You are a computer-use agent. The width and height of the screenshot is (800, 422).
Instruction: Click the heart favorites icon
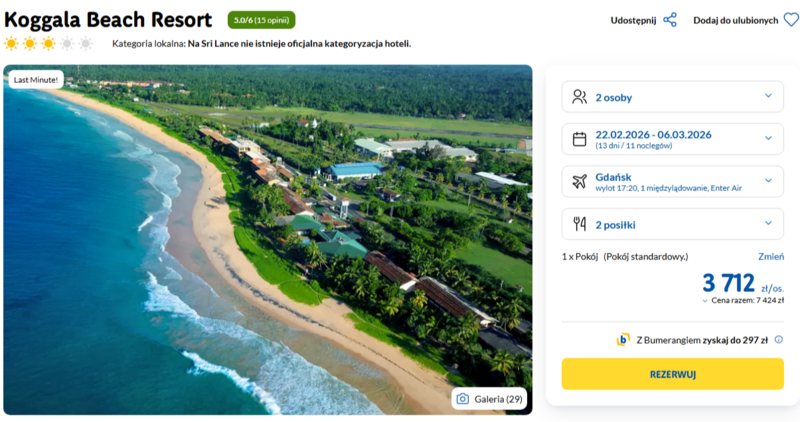[x=791, y=20]
